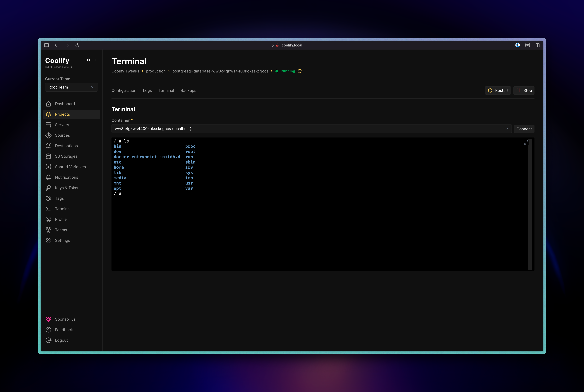Refresh database status with the sync icon
This screenshot has width=584, height=392.
(300, 71)
